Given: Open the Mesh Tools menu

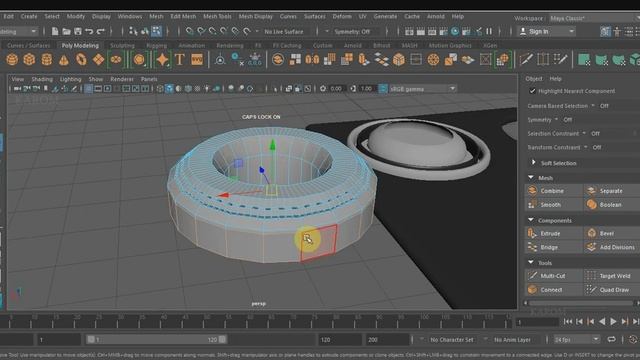Looking at the screenshot, I should 217,16.
